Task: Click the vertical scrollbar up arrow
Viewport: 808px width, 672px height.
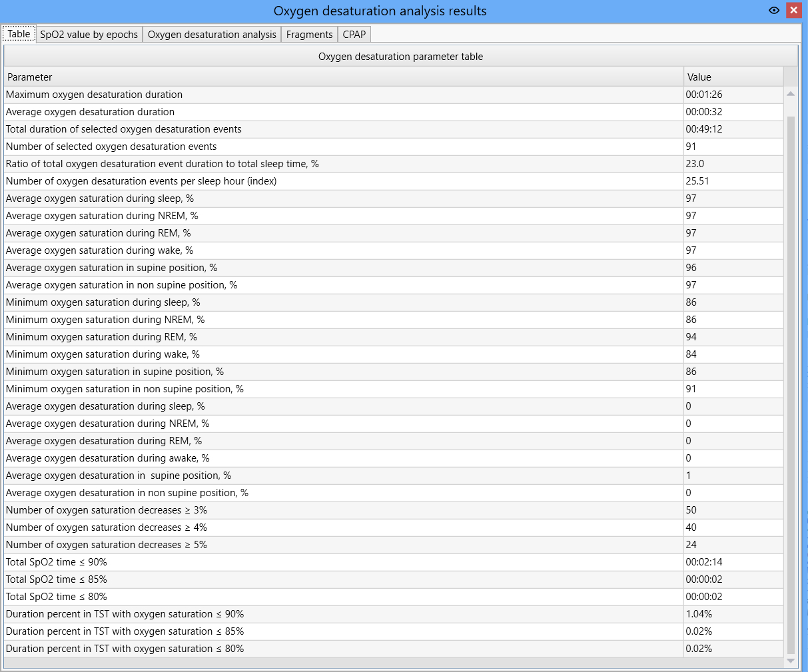Action: point(791,95)
